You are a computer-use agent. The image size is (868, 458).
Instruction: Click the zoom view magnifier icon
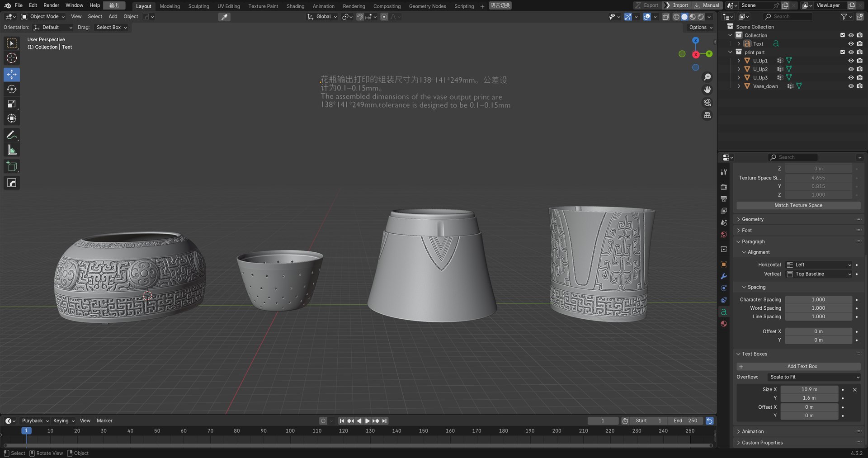click(x=708, y=77)
